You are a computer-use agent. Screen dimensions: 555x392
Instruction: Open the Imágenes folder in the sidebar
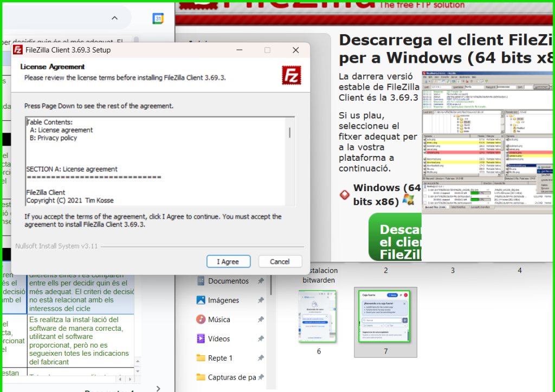point(223,300)
